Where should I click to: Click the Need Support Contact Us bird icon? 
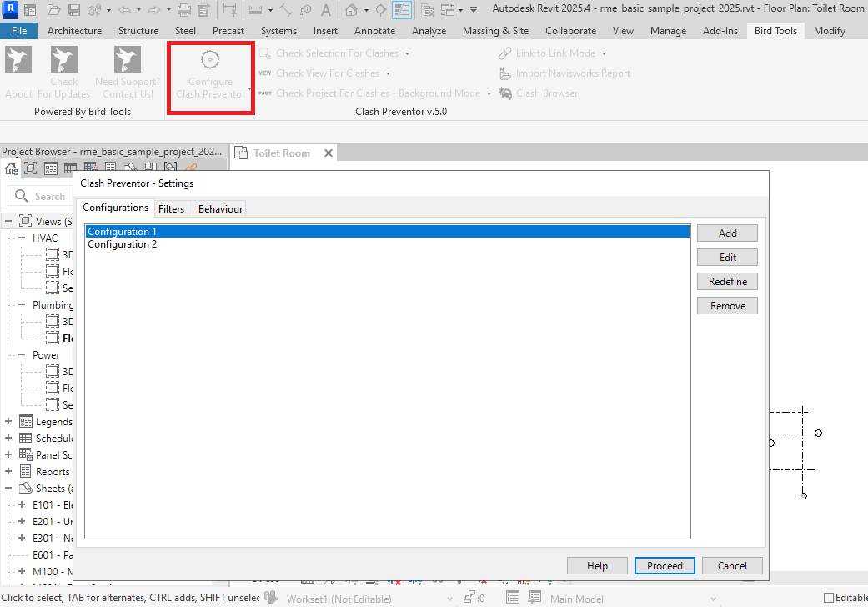[128, 60]
